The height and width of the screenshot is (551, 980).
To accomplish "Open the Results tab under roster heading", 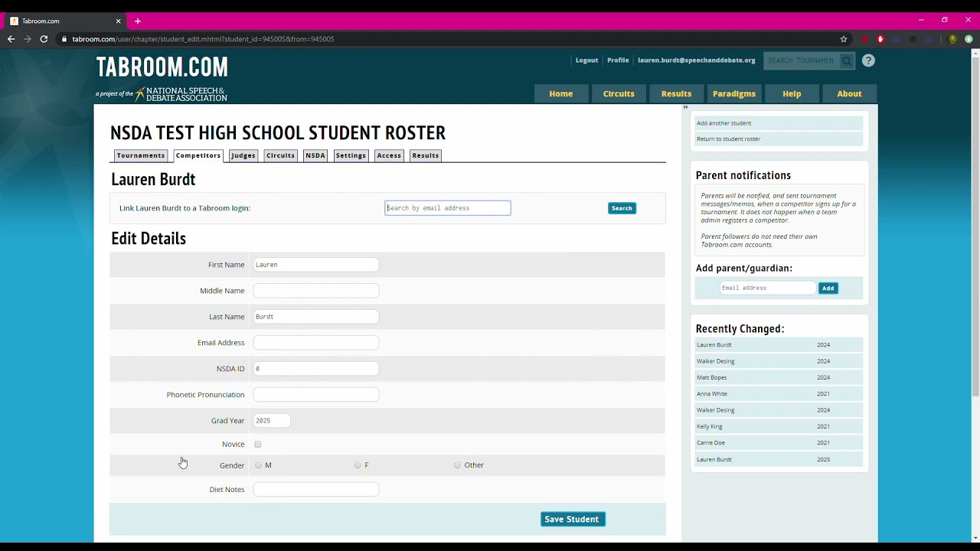I will [x=426, y=155].
